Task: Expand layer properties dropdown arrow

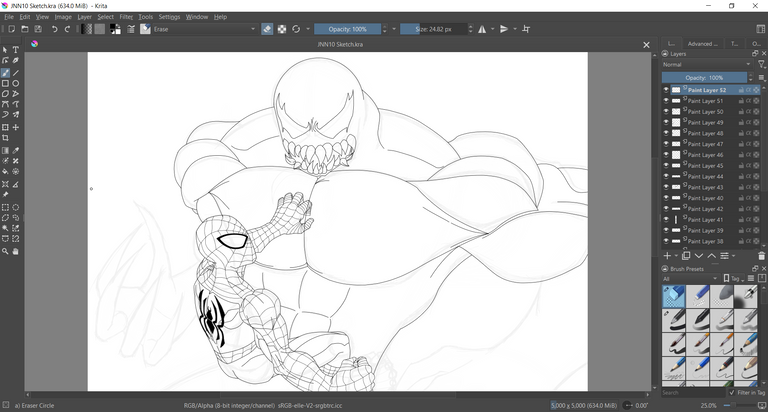Action: point(733,256)
